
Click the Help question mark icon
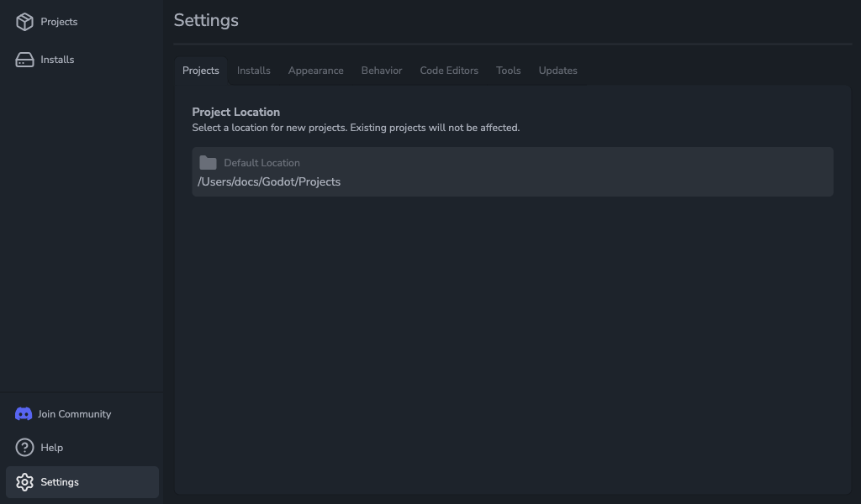(x=24, y=448)
